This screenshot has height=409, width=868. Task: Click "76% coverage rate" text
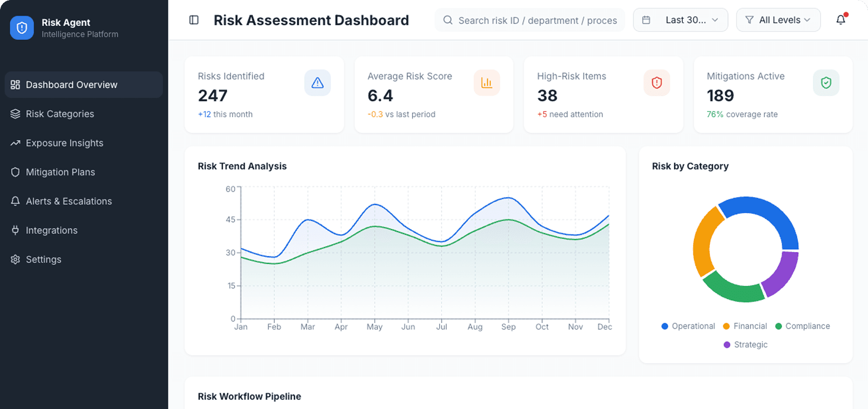(x=742, y=114)
